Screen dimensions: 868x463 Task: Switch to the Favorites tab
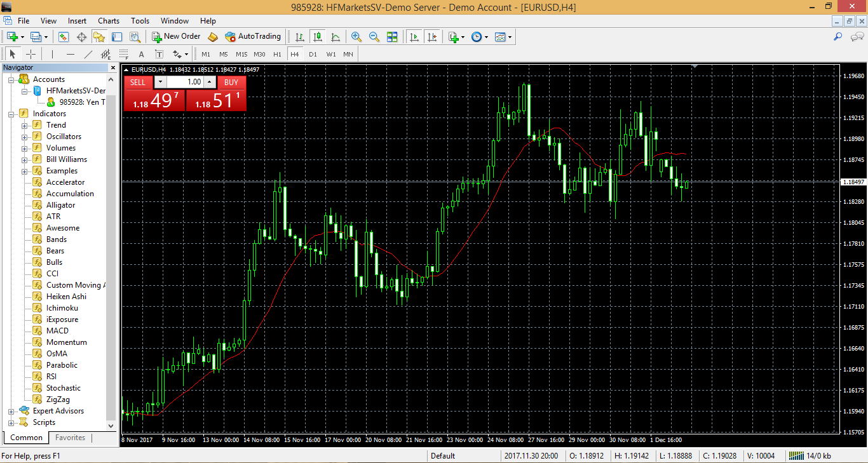tap(70, 438)
